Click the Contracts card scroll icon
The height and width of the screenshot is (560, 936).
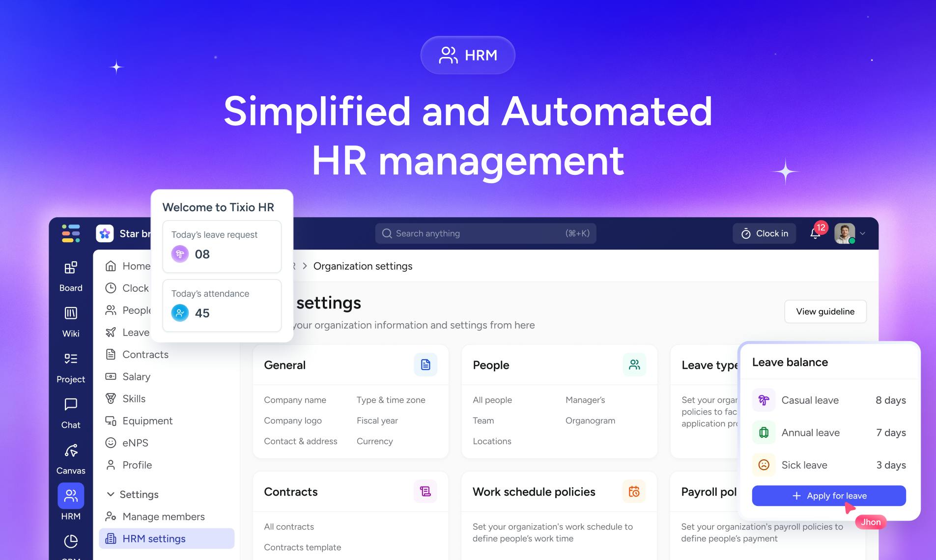pyautogui.click(x=425, y=491)
